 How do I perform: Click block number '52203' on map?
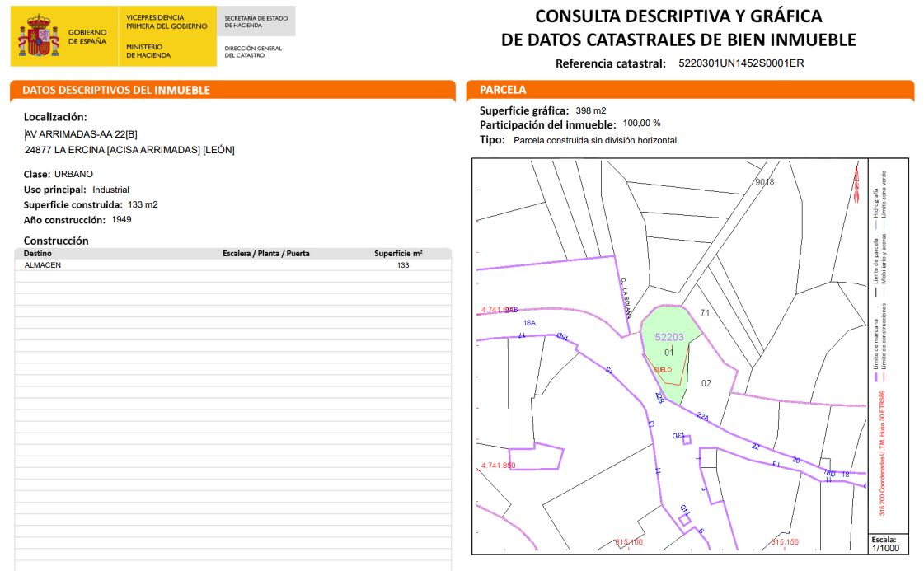[x=669, y=337]
